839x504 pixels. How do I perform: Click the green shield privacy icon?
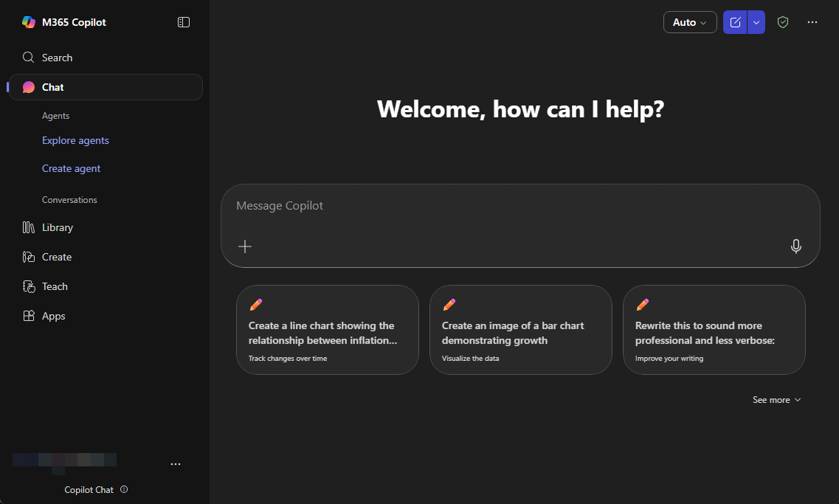[x=783, y=22]
